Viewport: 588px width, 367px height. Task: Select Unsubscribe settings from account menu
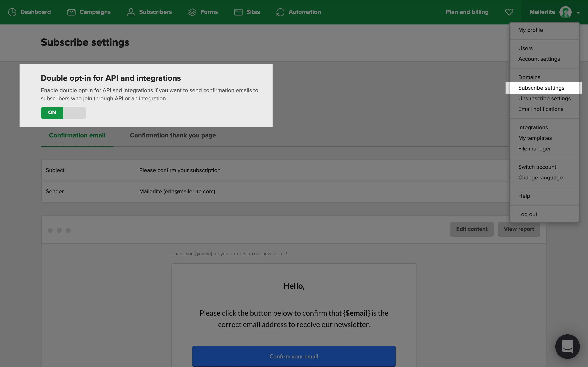(x=544, y=98)
